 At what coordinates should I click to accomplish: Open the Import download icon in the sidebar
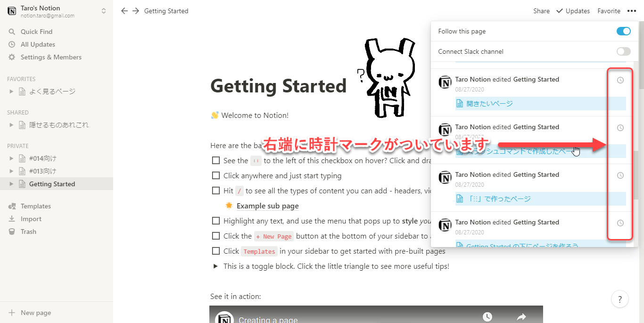click(12, 219)
